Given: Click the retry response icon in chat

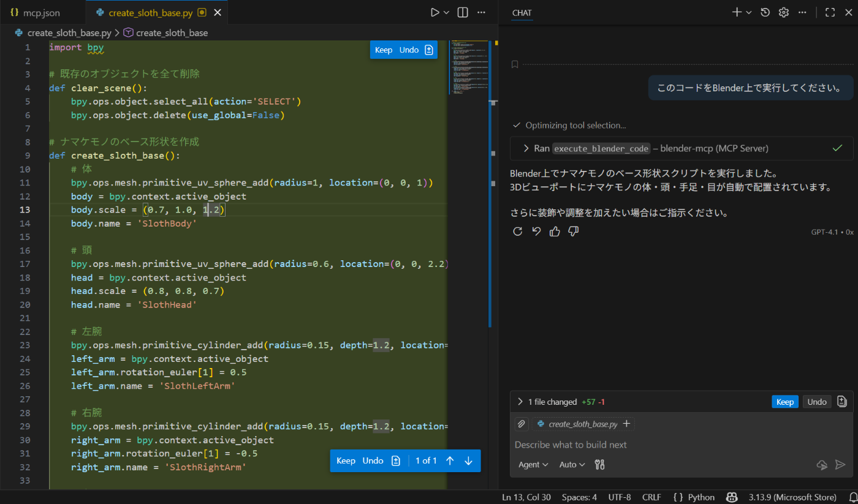Looking at the screenshot, I should click(x=518, y=231).
